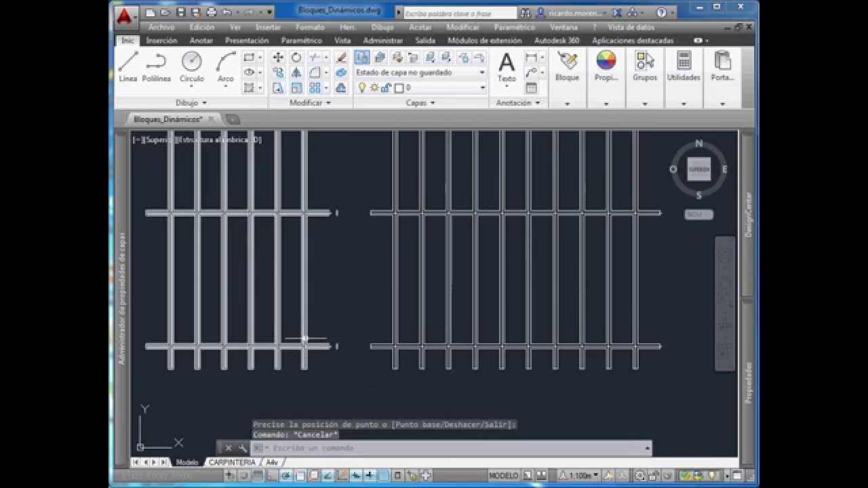Screen dimensions: 868x488
Task: Toggle layer freeze sun icon
Action: (x=374, y=87)
